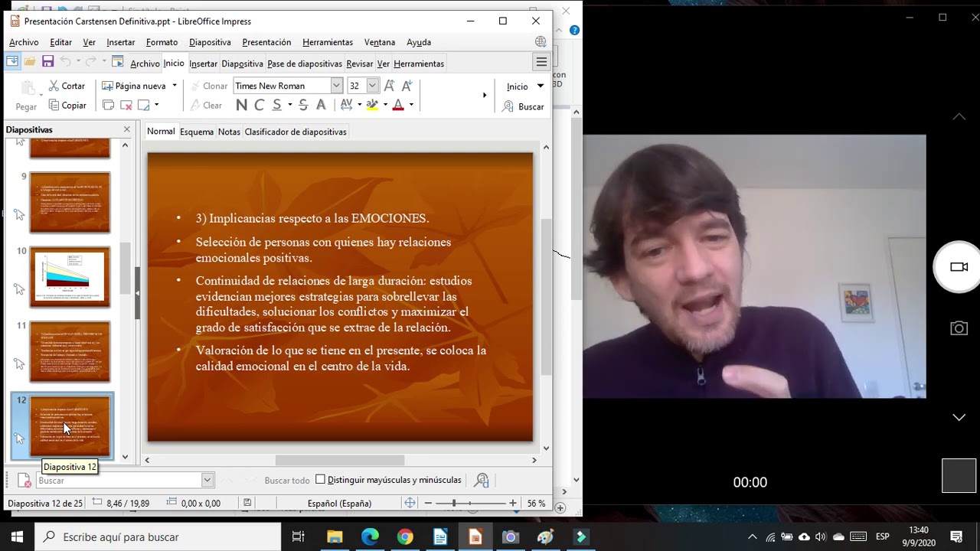980x551 pixels.
Task: Increase font size icon
Action: pyautogui.click(x=390, y=86)
